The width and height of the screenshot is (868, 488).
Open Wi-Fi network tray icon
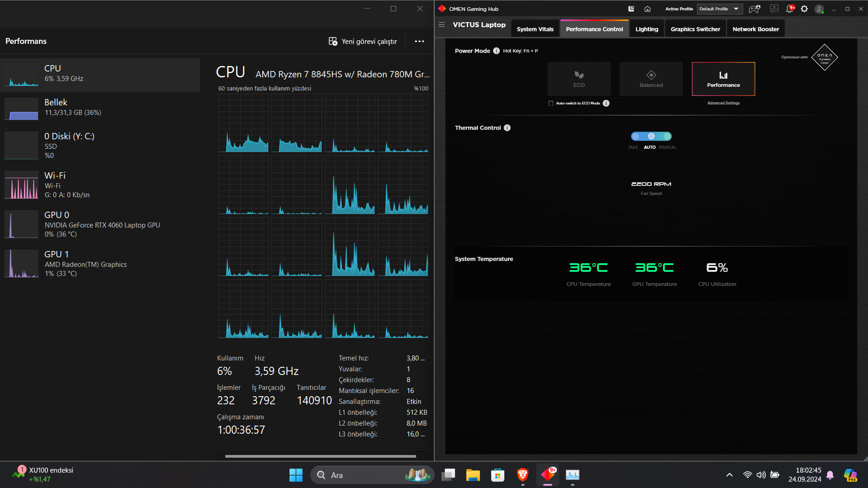point(747,475)
